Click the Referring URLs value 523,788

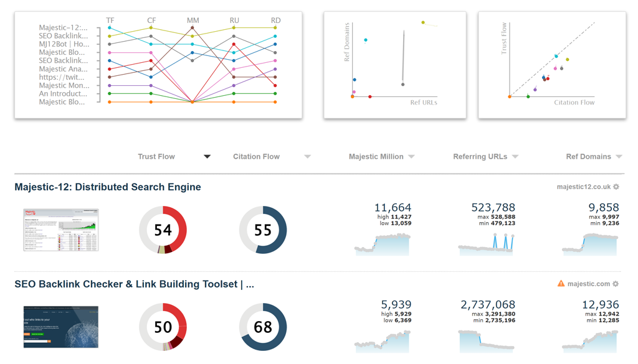point(493,208)
